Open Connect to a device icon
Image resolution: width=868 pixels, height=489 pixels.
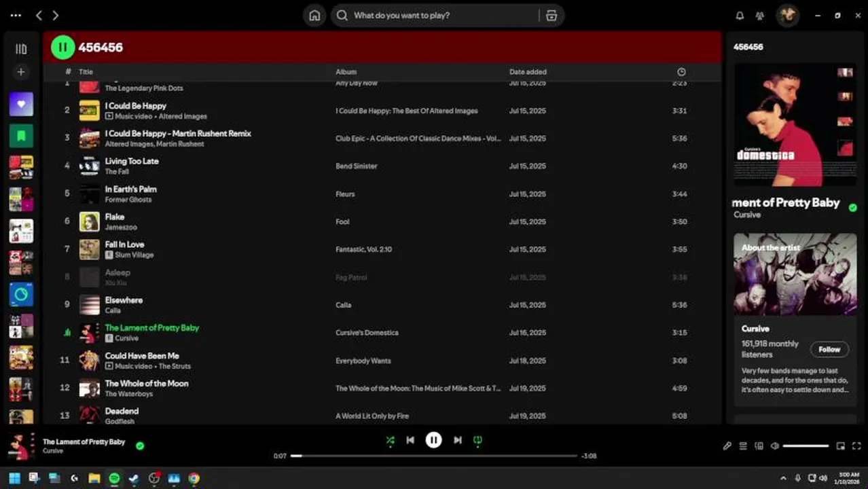coord(759,446)
